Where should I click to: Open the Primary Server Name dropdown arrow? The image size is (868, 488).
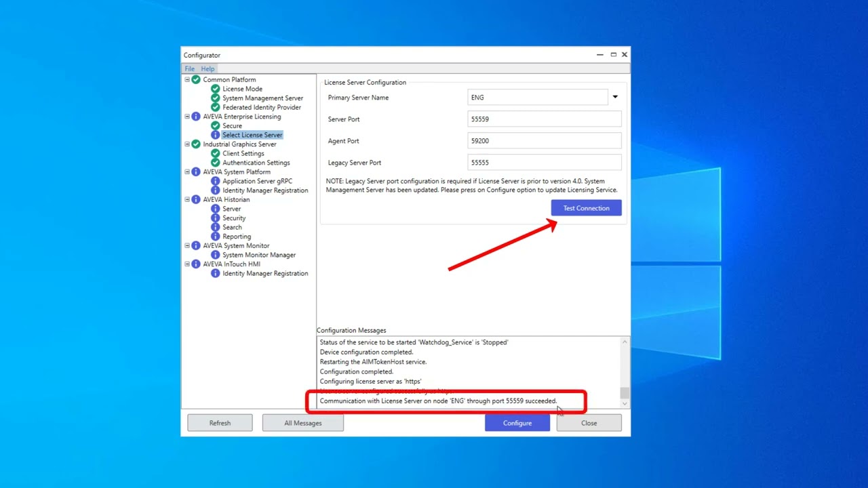click(x=615, y=97)
